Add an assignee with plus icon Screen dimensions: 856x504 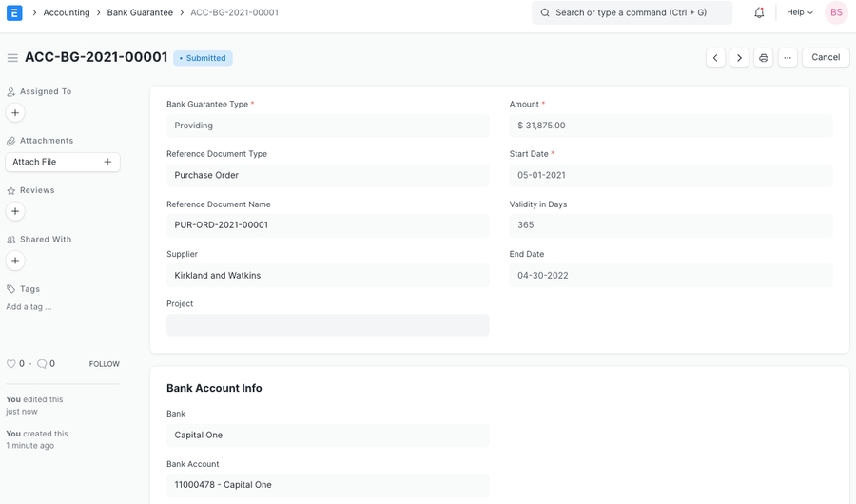click(15, 113)
